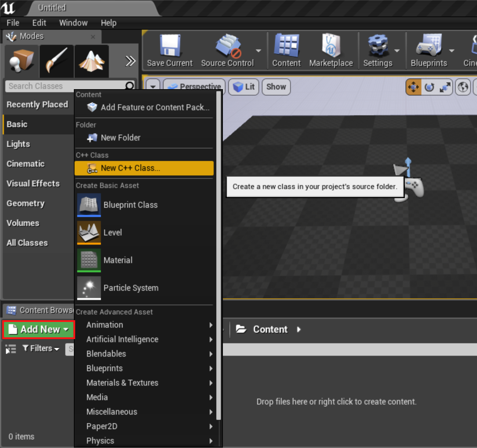Toggle the scale gizmo mode in viewport
Screen dimensions: 477x448
click(445, 87)
